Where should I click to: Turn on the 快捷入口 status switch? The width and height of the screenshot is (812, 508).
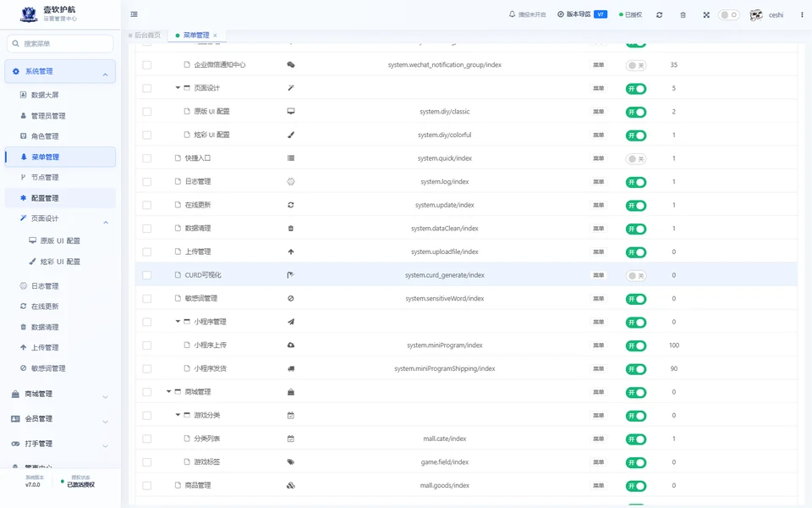coord(636,158)
